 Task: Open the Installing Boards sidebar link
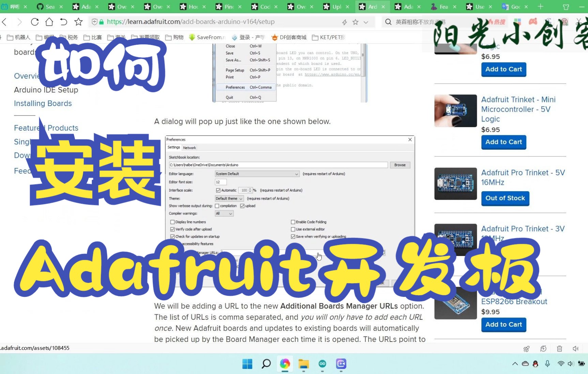click(x=43, y=103)
